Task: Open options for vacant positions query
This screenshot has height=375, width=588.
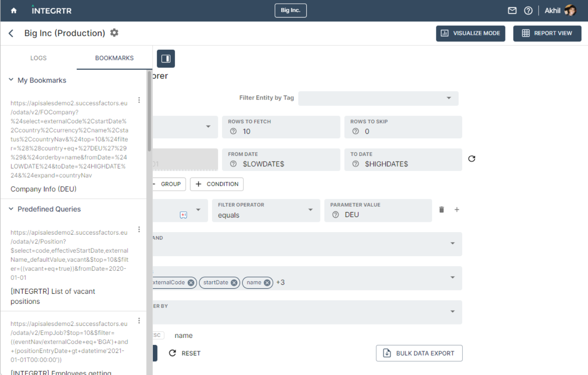Action: coord(139,230)
